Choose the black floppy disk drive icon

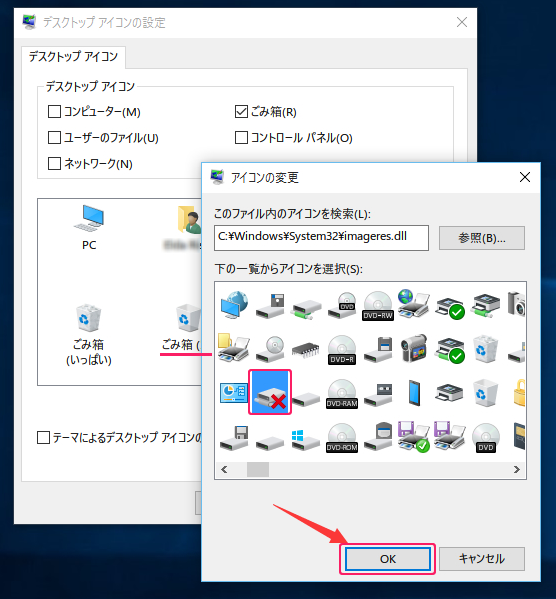pos(270,306)
